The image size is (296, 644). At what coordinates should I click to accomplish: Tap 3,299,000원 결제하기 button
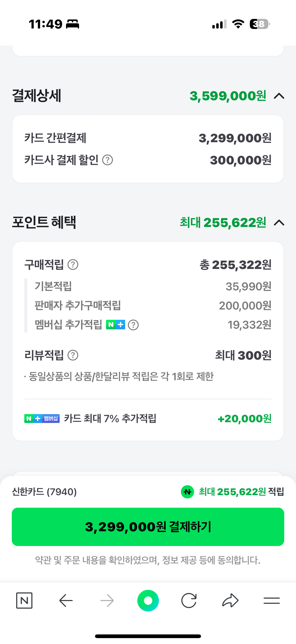pyautogui.click(x=148, y=527)
